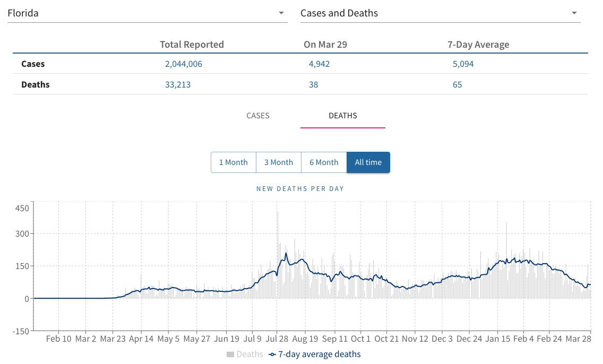
Task: Click Mar 29 cases value 4,942
Action: [x=319, y=64]
